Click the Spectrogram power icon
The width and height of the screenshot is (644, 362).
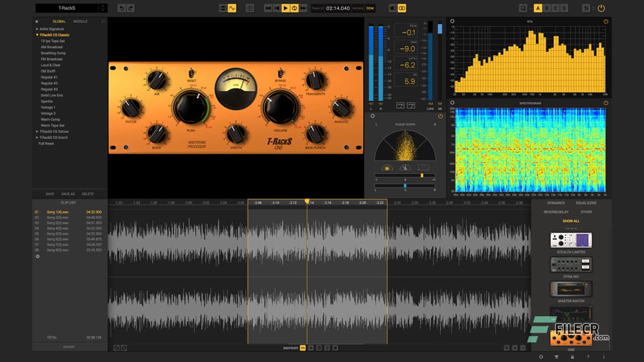(605, 103)
